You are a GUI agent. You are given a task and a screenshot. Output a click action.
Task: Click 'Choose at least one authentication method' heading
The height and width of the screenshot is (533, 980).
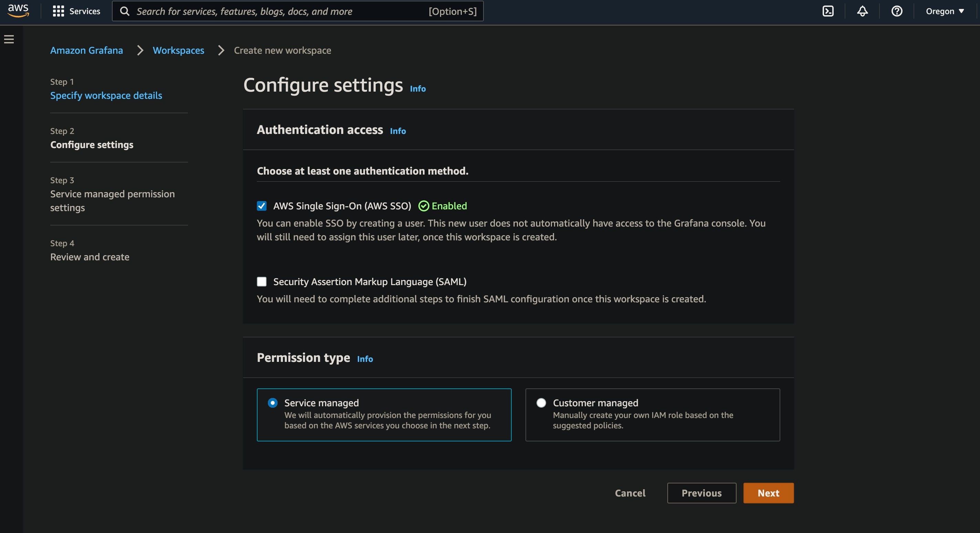click(x=363, y=171)
